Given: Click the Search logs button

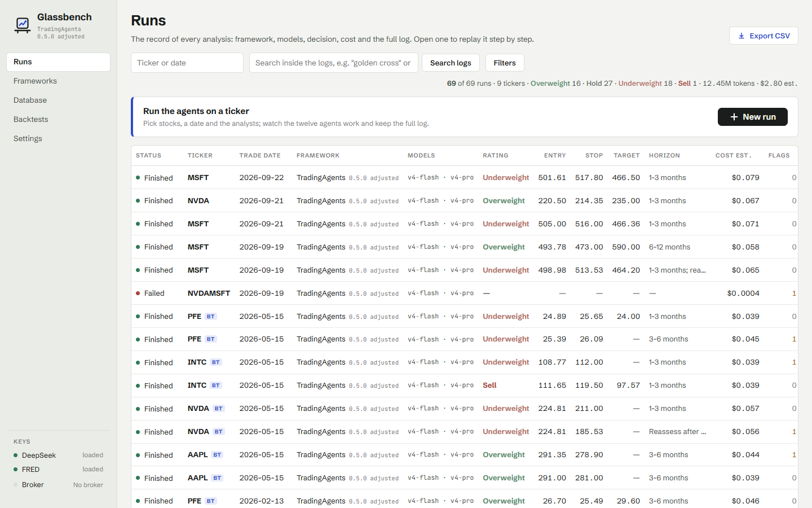Looking at the screenshot, I should coord(451,63).
